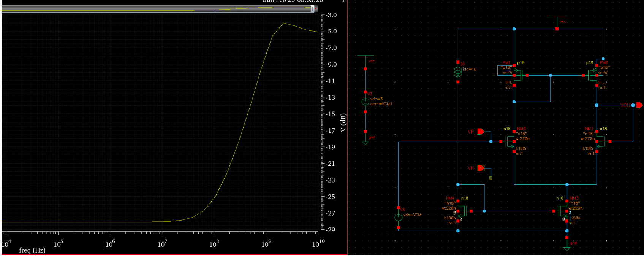Select the V3 voltage source symbol
This screenshot has width=644, height=256.
coord(398,218)
